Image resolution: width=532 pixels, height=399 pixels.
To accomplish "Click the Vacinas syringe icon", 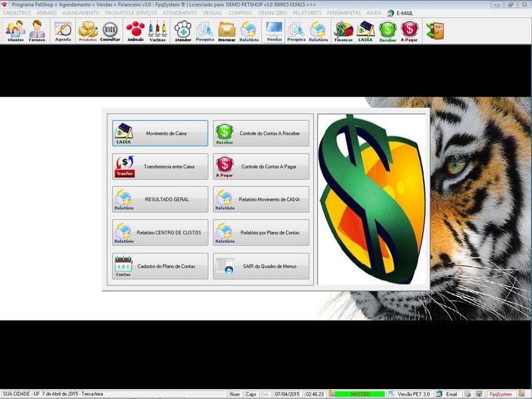I will pyautogui.click(x=158, y=31).
